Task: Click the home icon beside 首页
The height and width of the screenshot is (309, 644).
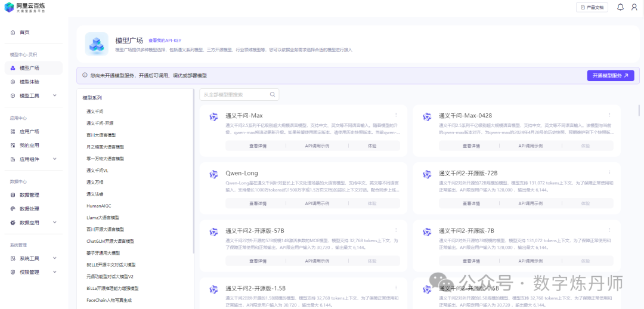Action: coord(13,32)
